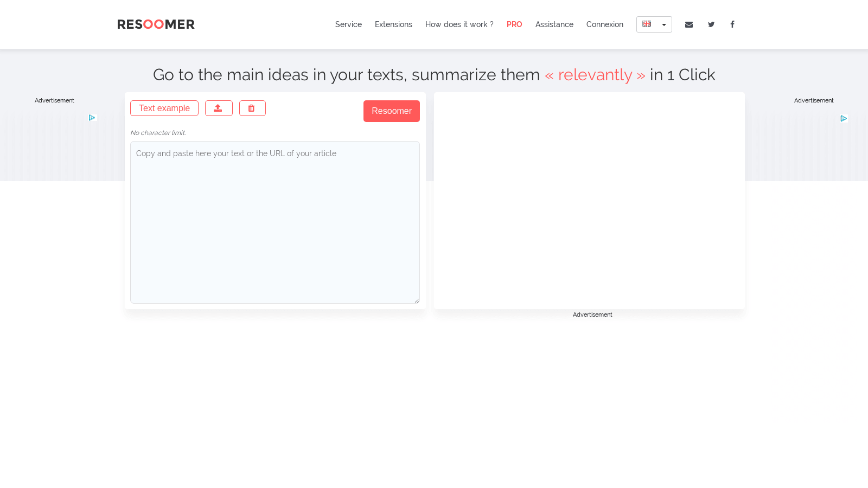Screen dimensions: 868x488
Task: Go to the PRO page
Action: (x=514, y=24)
